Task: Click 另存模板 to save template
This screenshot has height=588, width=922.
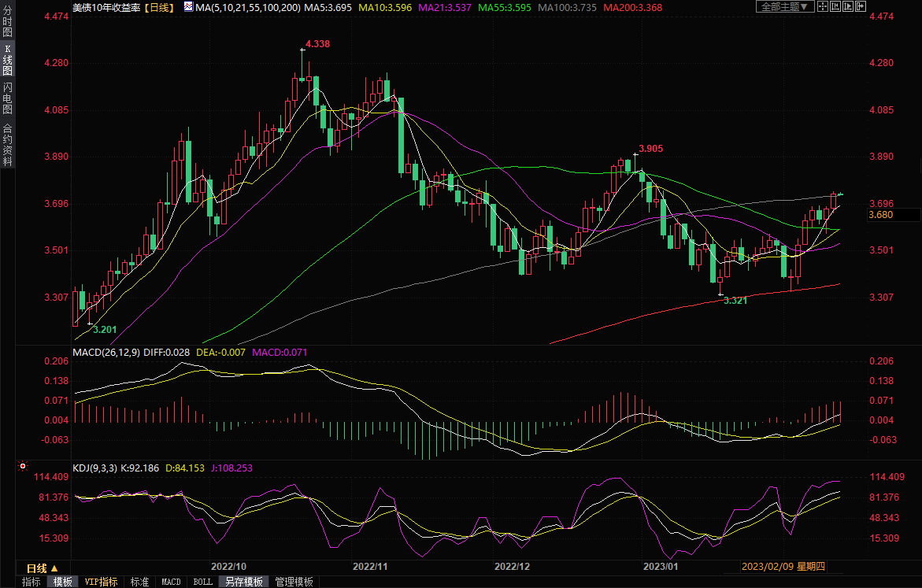Action: pos(244,582)
